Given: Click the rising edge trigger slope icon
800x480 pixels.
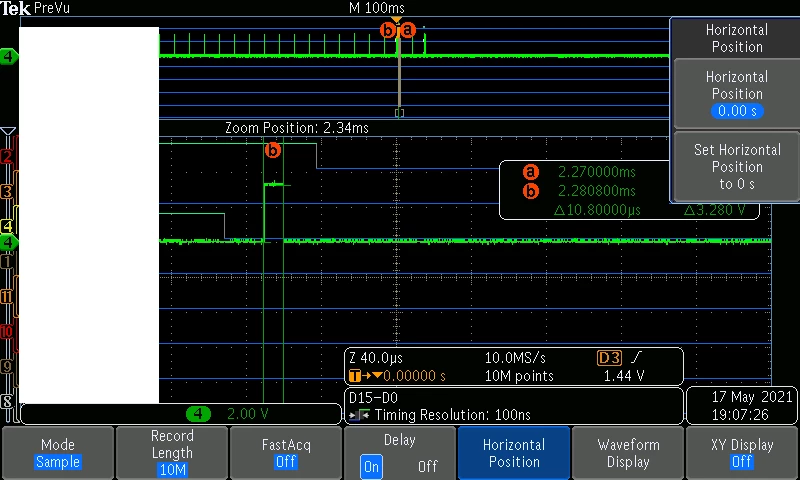Looking at the screenshot, I should (x=636, y=358).
